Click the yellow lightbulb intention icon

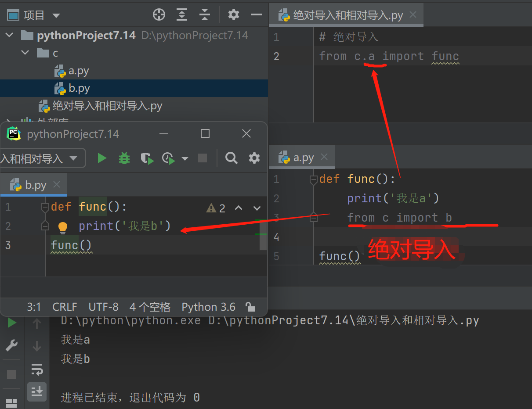(63, 227)
